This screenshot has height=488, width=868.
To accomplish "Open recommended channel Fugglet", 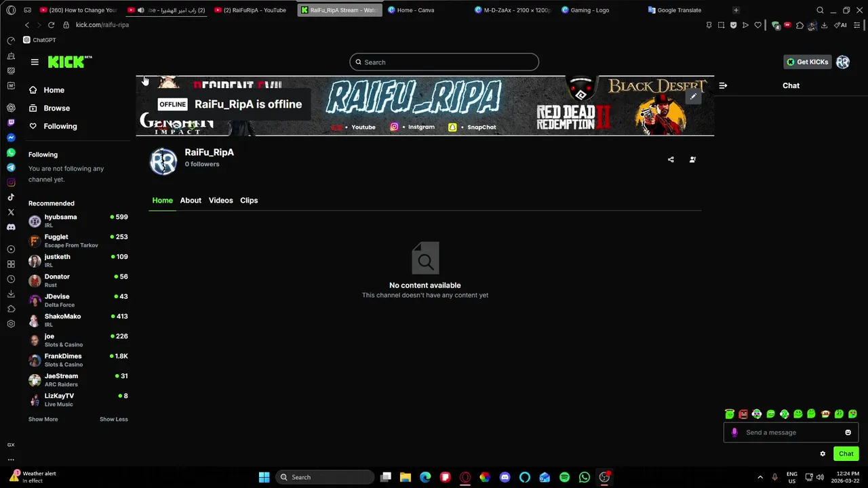I will 78,241.
